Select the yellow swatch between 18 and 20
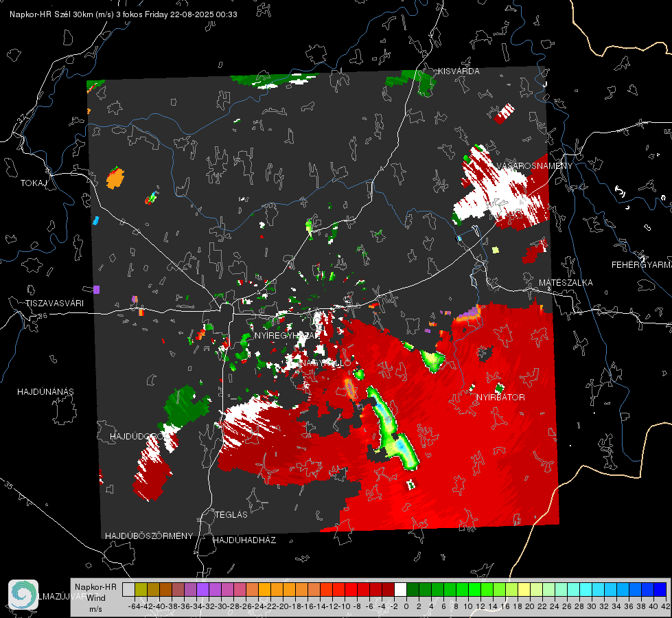Viewport: 672px width, 618px height. [x=524, y=590]
